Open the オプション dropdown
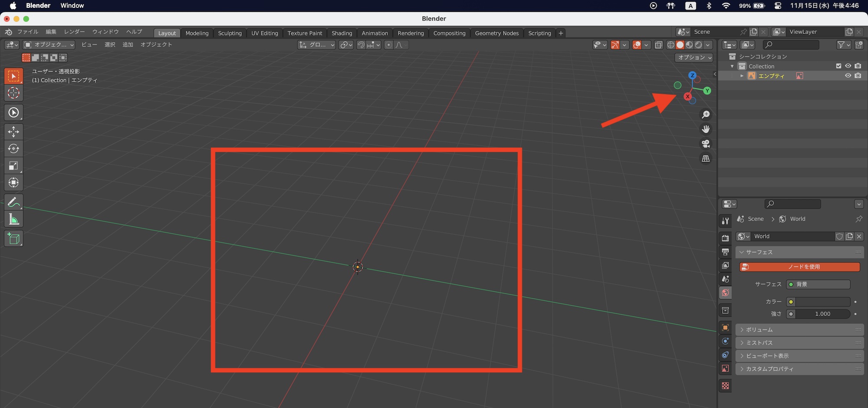The width and height of the screenshot is (868, 408). point(694,57)
